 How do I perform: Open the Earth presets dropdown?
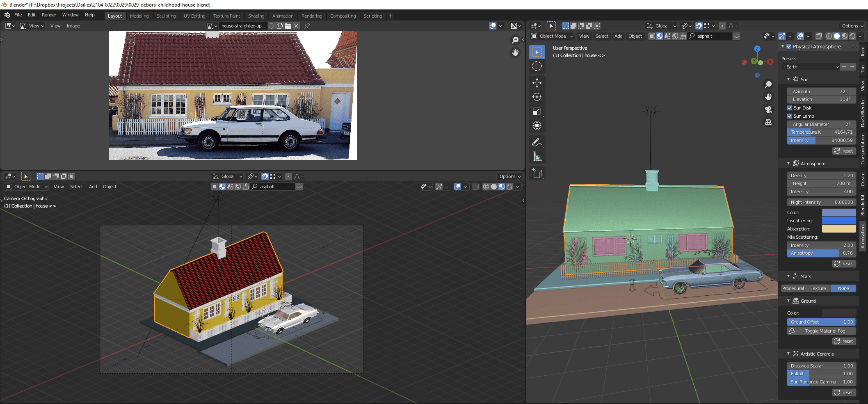811,67
